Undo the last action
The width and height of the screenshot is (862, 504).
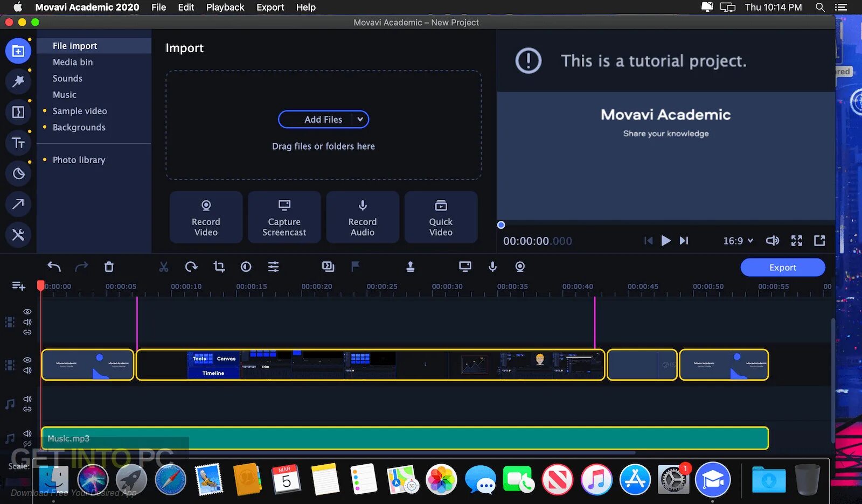(54, 267)
